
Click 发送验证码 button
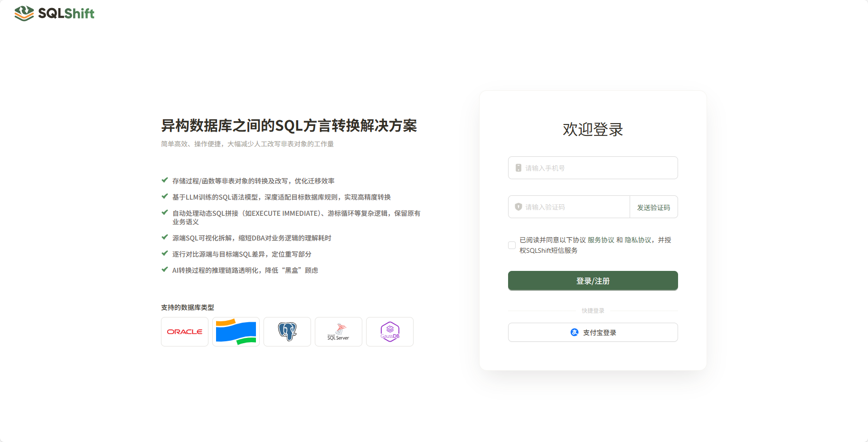tap(654, 207)
